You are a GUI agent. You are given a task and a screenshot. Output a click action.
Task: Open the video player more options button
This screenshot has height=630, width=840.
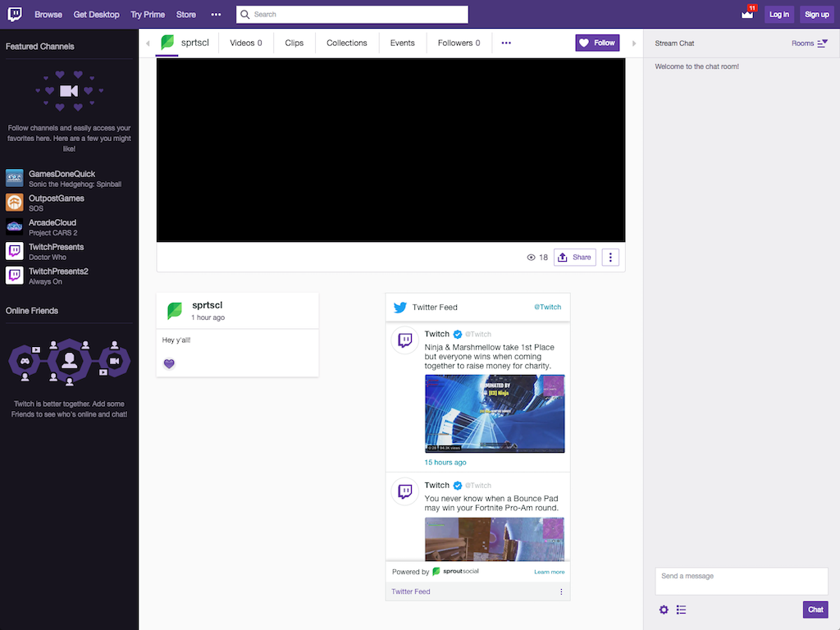click(610, 258)
